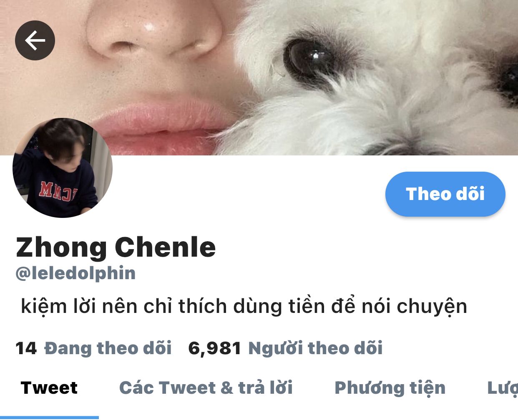Open the profile header banner image
The width and height of the screenshot is (518, 420).
[x=259, y=77]
